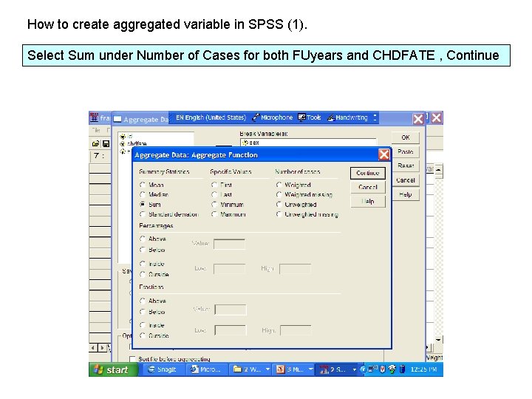The height and width of the screenshot is (399, 532).
Task: Select the Mean radio button
Action: click(x=143, y=185)
